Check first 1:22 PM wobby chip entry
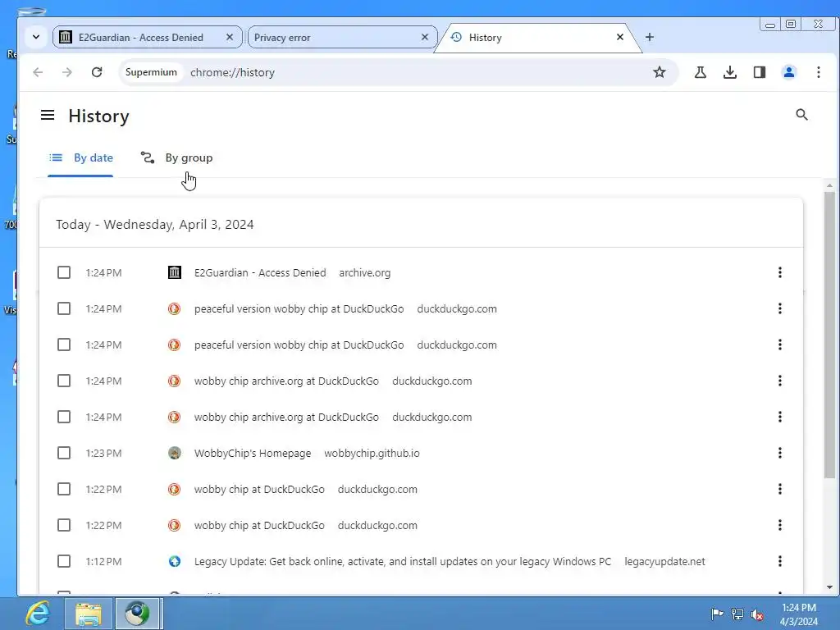Viewport: 840px width, 630px height. [x=64, y=489]
